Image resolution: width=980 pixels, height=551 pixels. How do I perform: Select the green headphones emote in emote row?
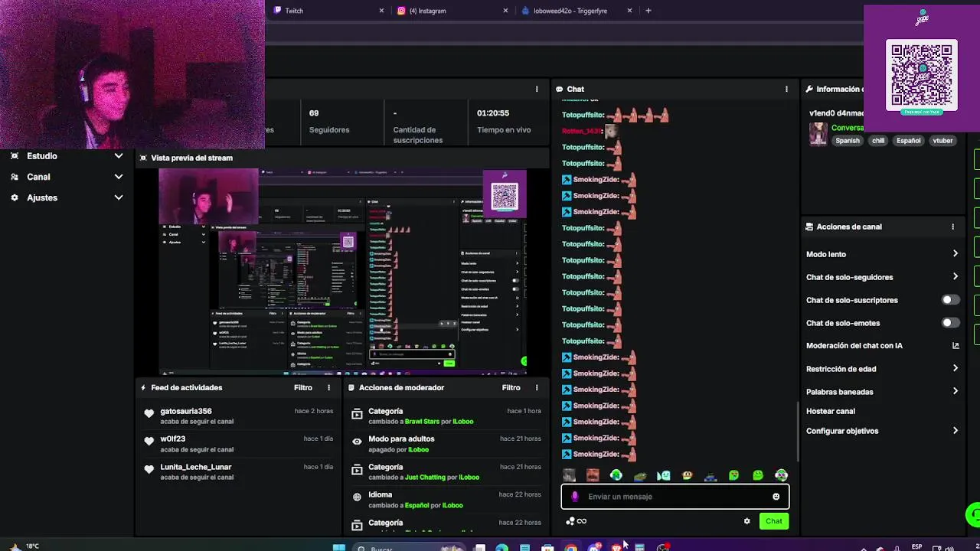pos(616,475)
